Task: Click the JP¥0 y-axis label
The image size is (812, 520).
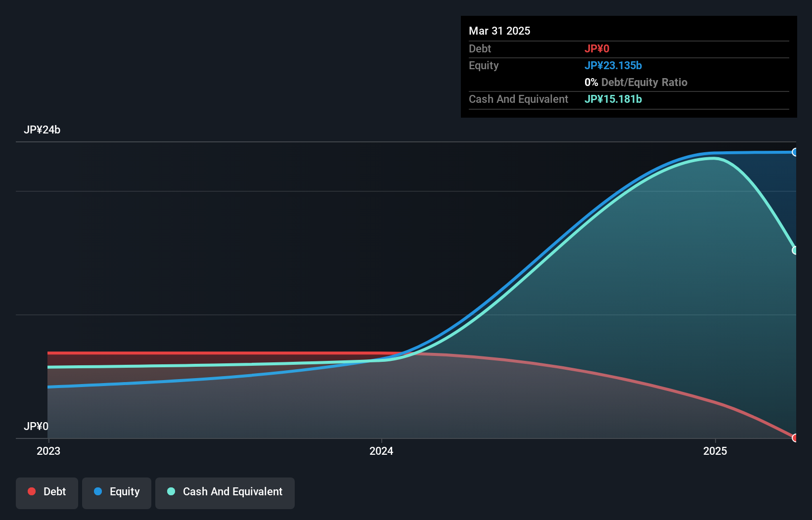Action: click(36, 427)
